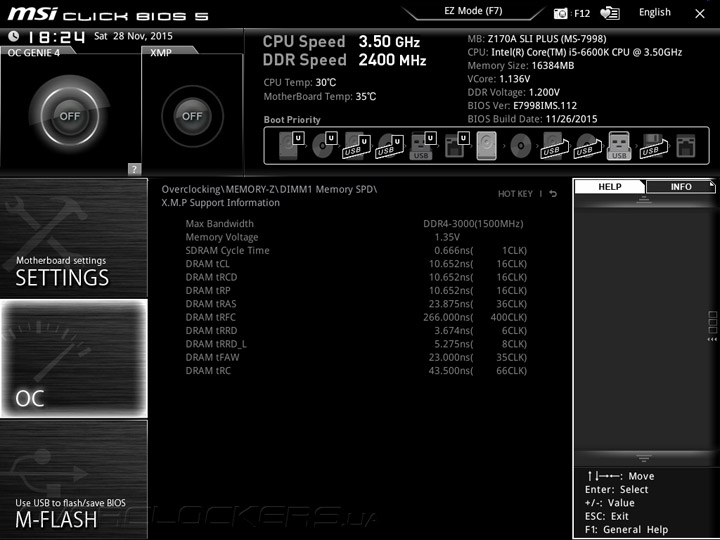The width and height of the screenshot is (720, 540).
Task: Click the date Sat 28 Nov, 2015
Action: [134, 36]
